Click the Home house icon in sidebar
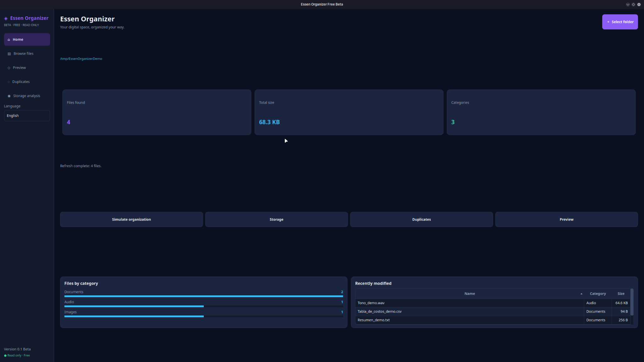The image size is (644, 362). pos(9,40)
